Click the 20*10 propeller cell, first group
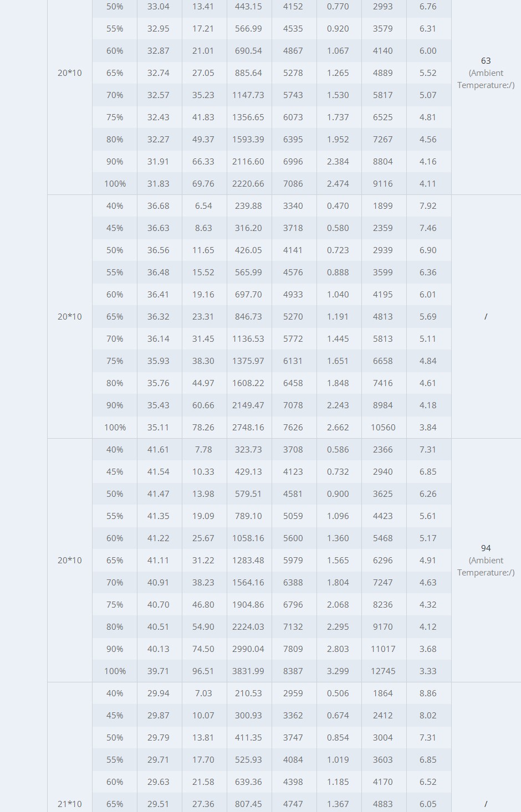This screenshot has width=521, height=812. (x=70, y=73)
